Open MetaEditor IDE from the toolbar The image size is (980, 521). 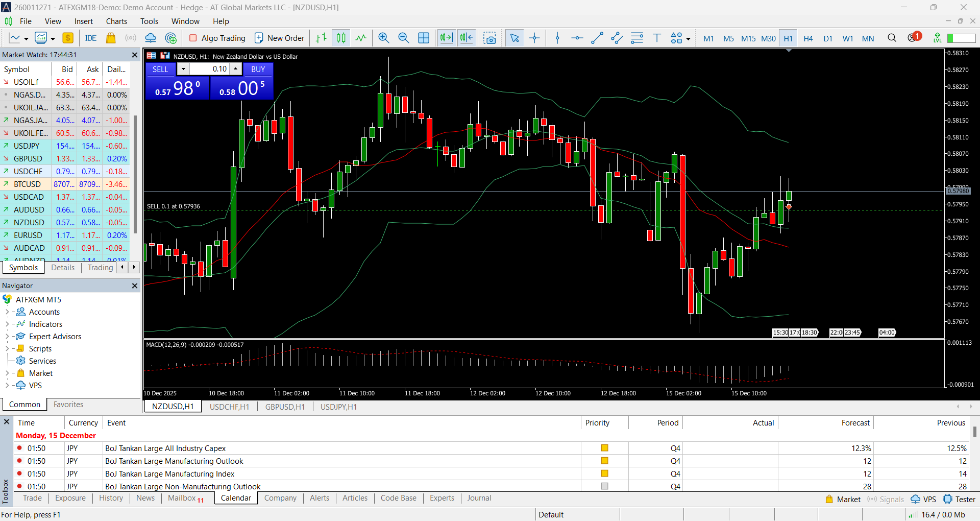pos(91,38)
